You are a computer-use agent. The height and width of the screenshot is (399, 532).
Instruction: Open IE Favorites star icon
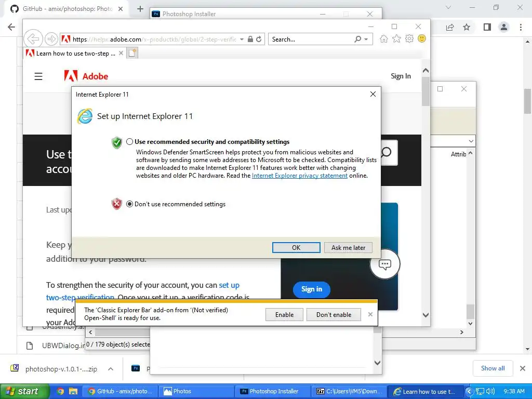(396, 38)
